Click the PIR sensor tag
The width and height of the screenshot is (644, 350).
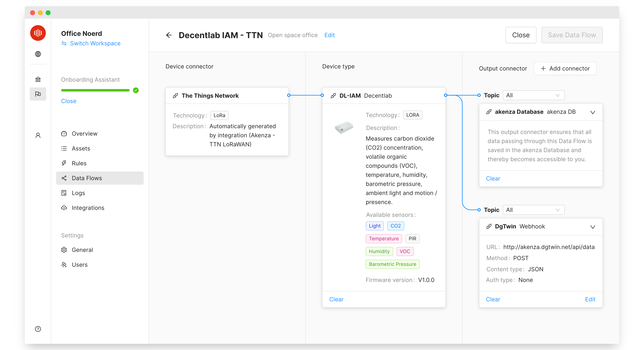coord(412,238)
